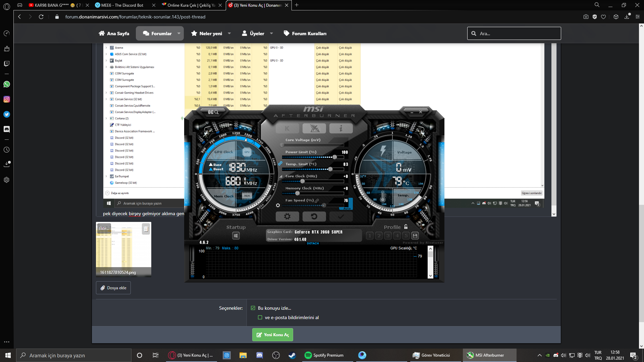
Task: Expand the Üyeler dropdown arrow
Action: 271,34
